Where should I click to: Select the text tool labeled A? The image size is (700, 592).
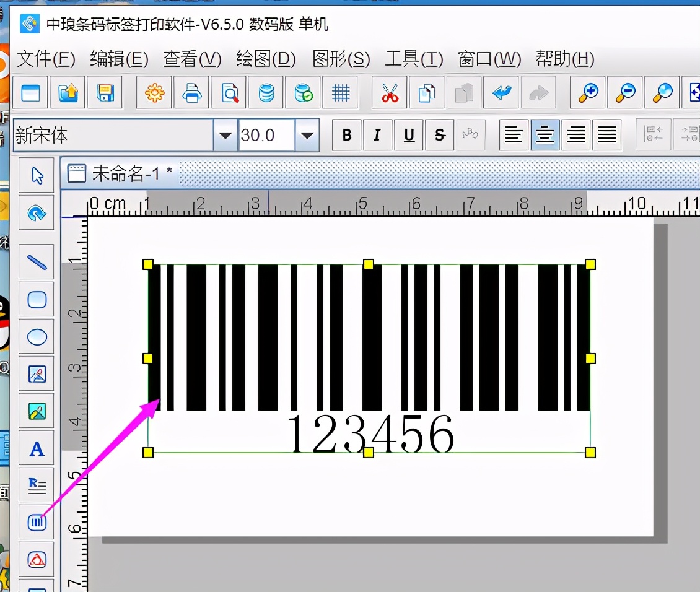coord(37,448)
